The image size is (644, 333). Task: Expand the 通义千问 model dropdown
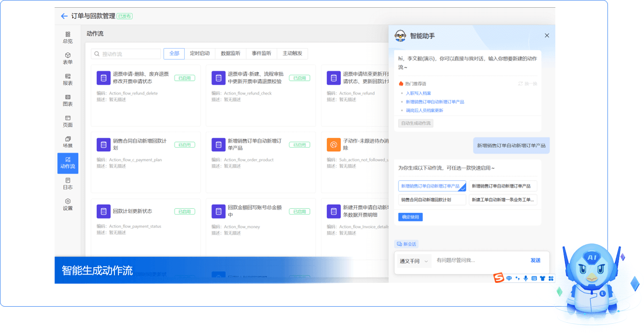click(414, 261)
